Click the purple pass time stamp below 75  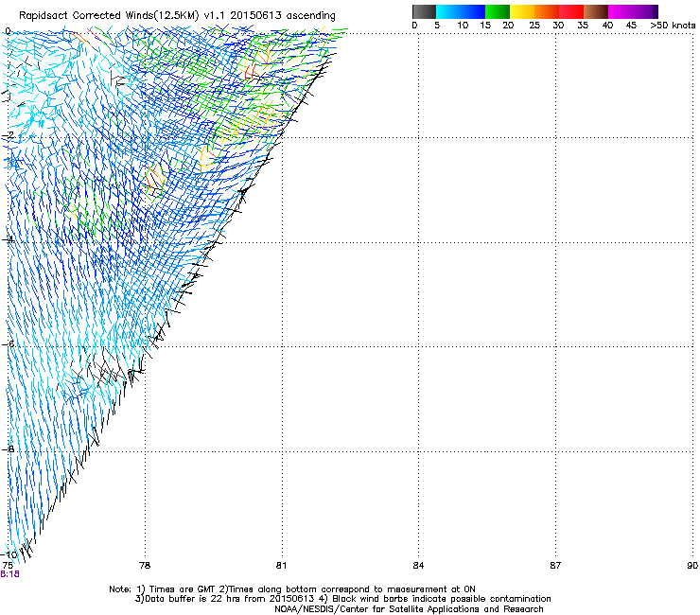point(9,574)
